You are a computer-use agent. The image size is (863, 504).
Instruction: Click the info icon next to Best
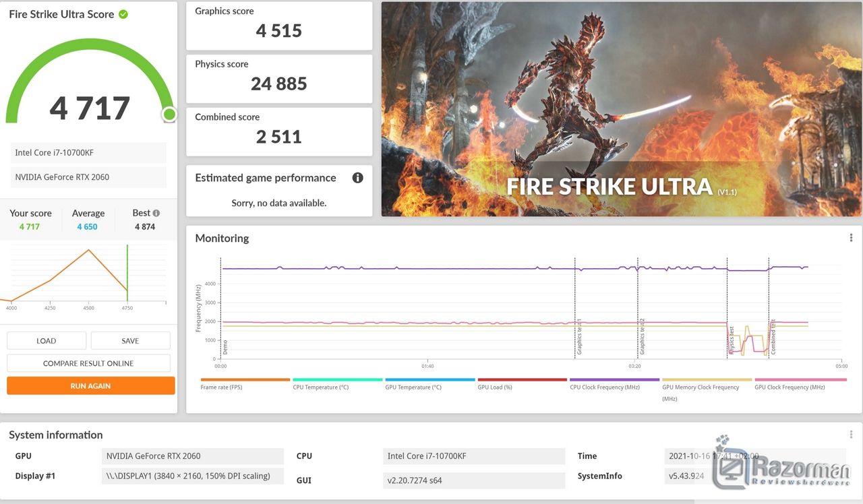(156, 213)
